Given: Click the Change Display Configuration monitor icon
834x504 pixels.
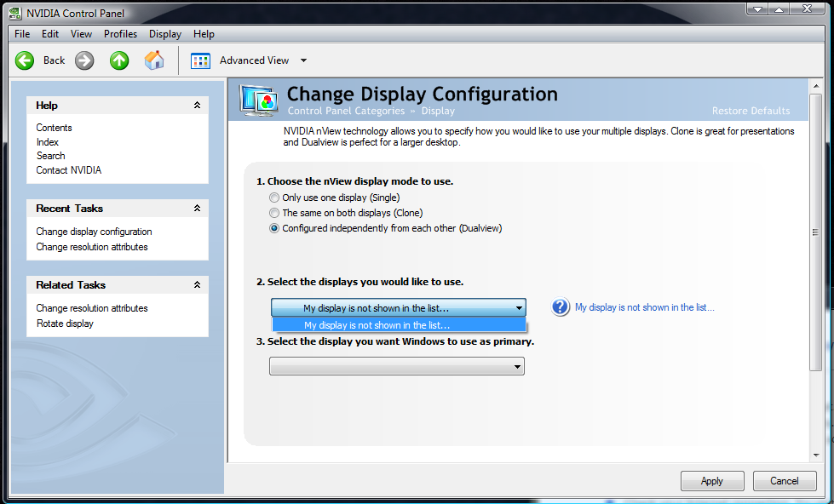Looking at the screenshot, I should [259, 100].
